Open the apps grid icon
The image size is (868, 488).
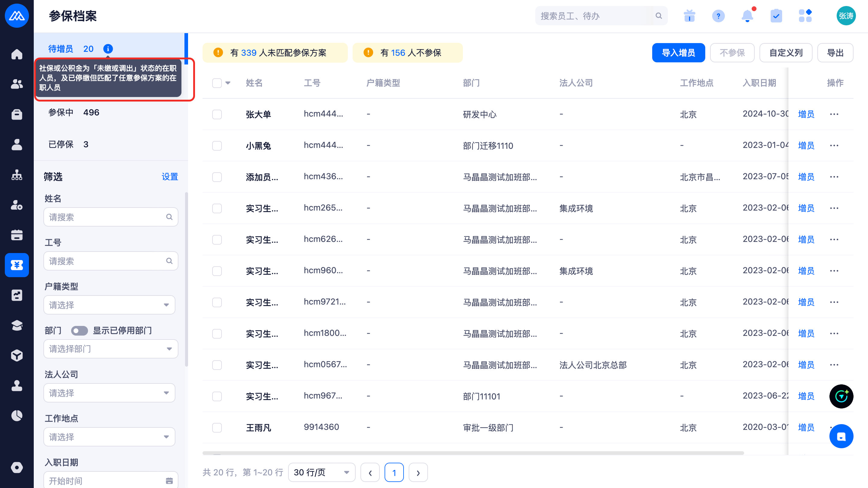point(805,16)
